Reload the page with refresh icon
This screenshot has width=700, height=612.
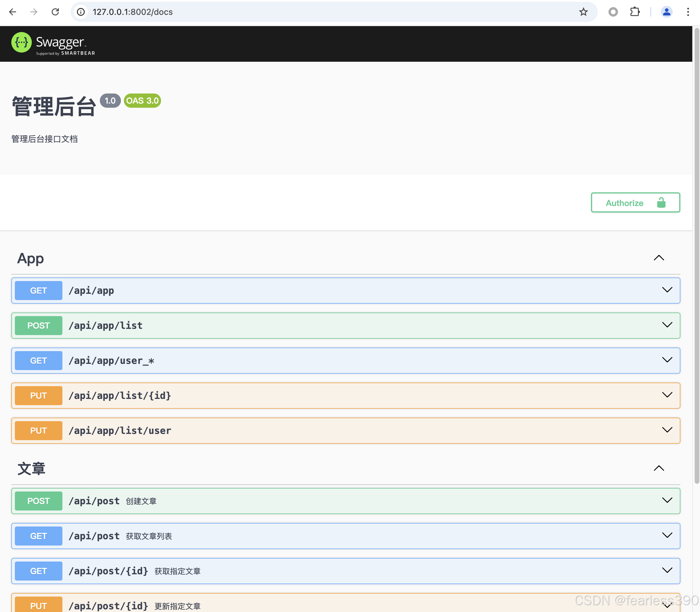(x=55, y=12)
